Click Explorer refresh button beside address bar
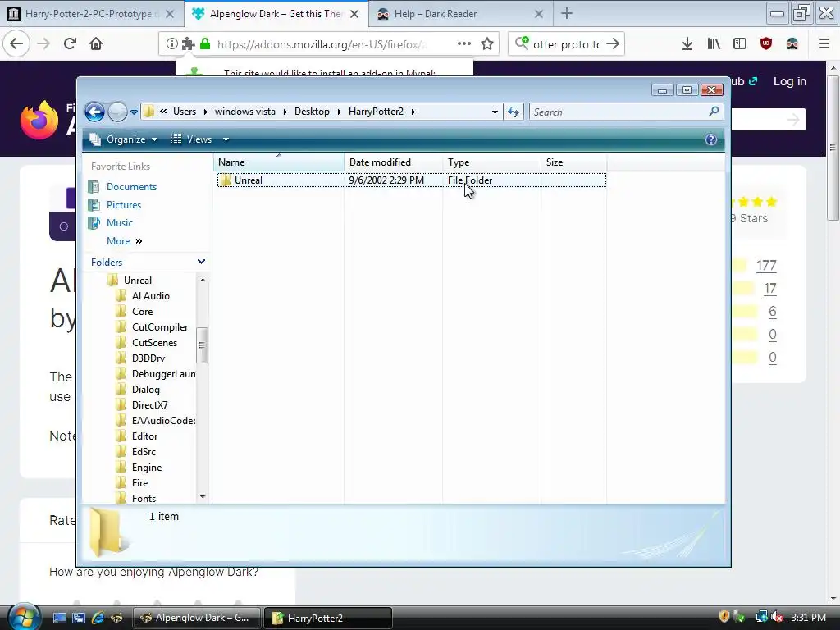The image size is (840, 630). point(514,112)
